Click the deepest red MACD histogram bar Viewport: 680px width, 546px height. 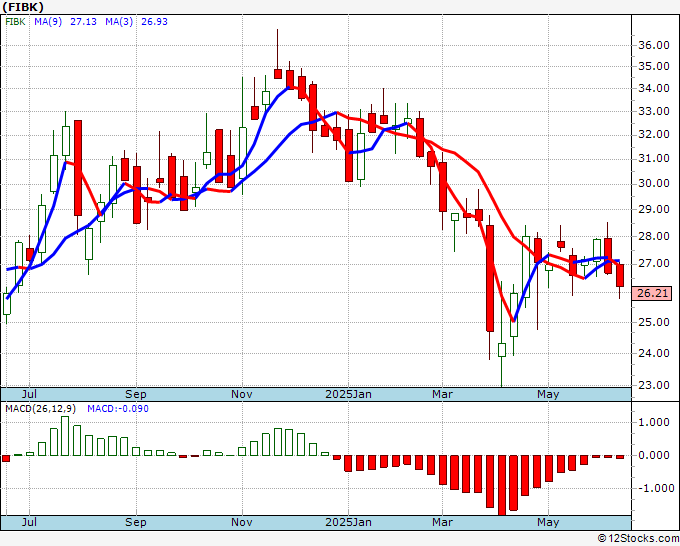tap(502, 485)
